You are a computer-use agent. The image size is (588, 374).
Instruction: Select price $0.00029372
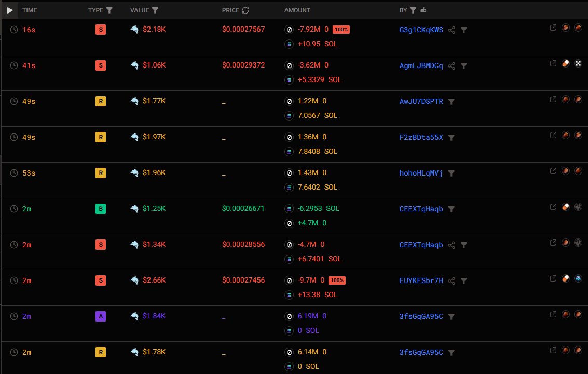pos(243,65)
